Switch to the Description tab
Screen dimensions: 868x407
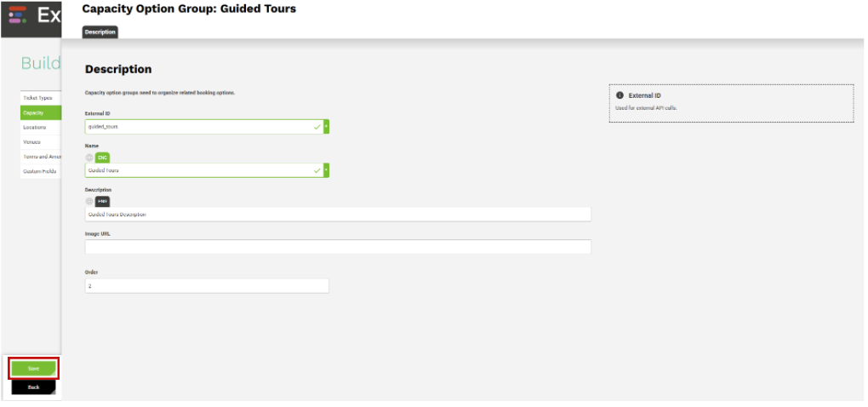(100, 32)
